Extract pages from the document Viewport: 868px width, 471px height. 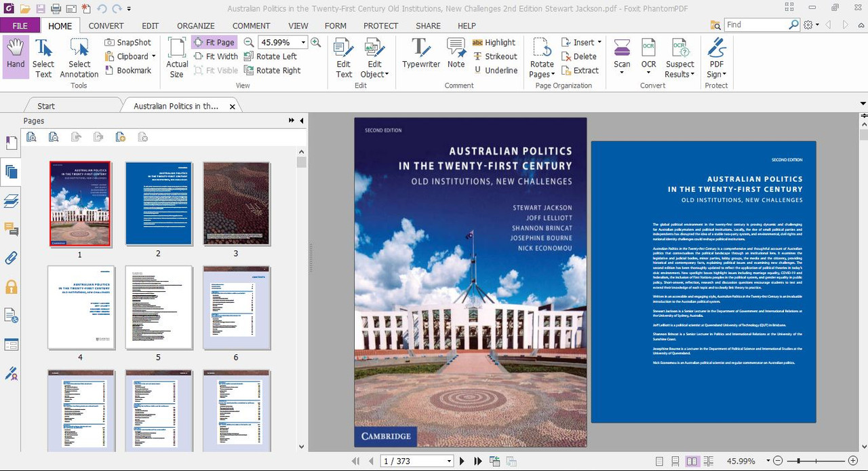(580, 71)
